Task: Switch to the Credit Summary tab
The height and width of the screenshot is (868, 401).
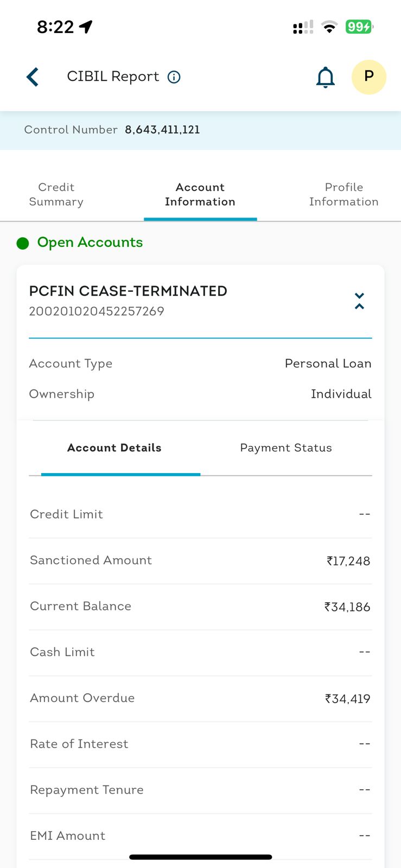Action: pyautogui.click(x=56, y=195)
